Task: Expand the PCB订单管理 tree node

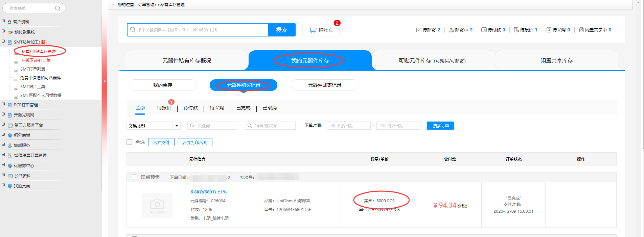Action: pyautogui.click(x=3, y=105)
